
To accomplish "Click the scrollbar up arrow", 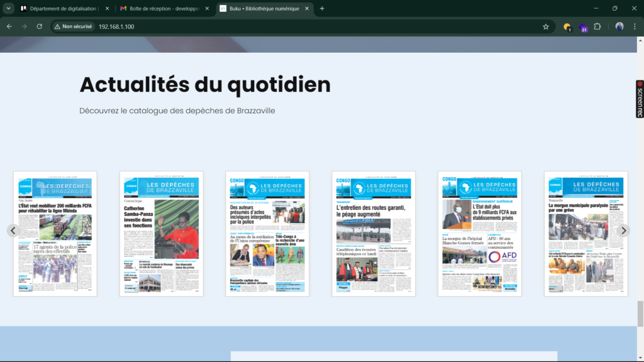I will click(640, 40).
